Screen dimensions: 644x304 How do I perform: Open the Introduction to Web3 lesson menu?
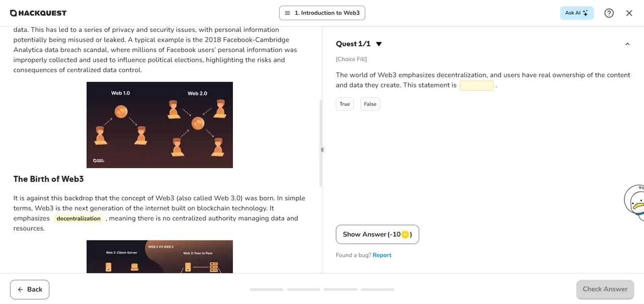click(322, 13)
